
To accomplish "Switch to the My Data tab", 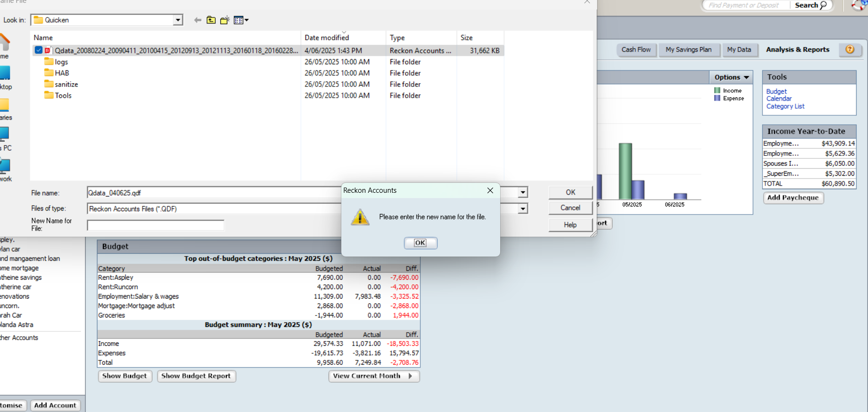I will coord(739,50).
